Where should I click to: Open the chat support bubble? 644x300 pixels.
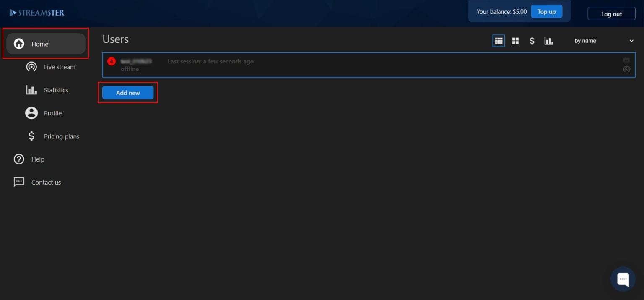pyautogui.click(x=623, y=279)
